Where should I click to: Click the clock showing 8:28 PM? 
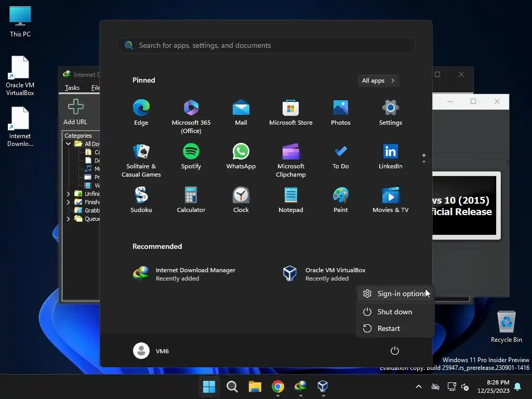(x=494, y=387)
